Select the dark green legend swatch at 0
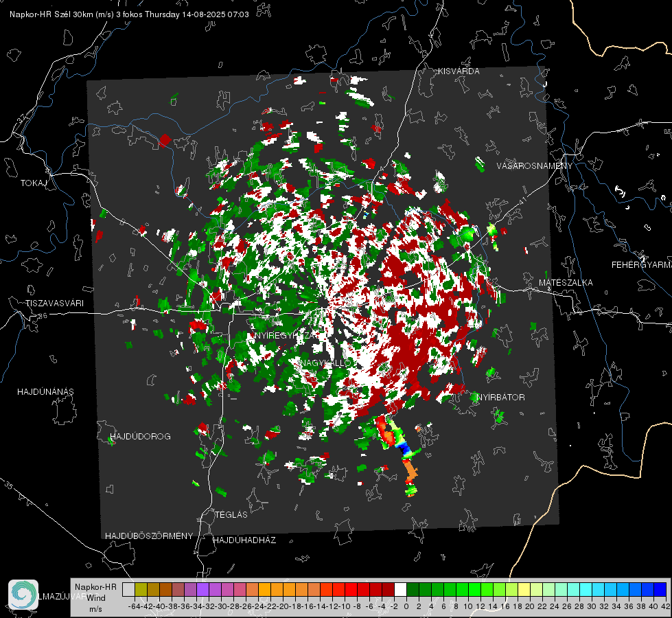This screenshot has height=618, width=672. pos(413,590)
